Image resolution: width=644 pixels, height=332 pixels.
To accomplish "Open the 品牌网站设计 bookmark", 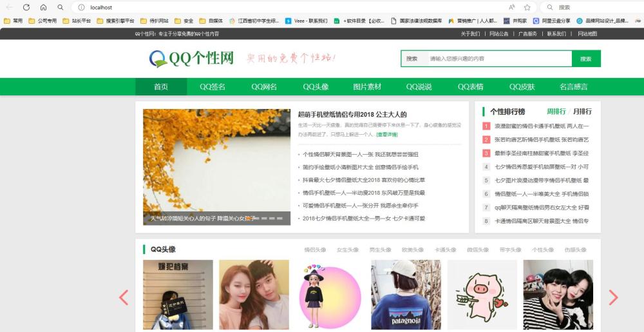I will point(603,21).
